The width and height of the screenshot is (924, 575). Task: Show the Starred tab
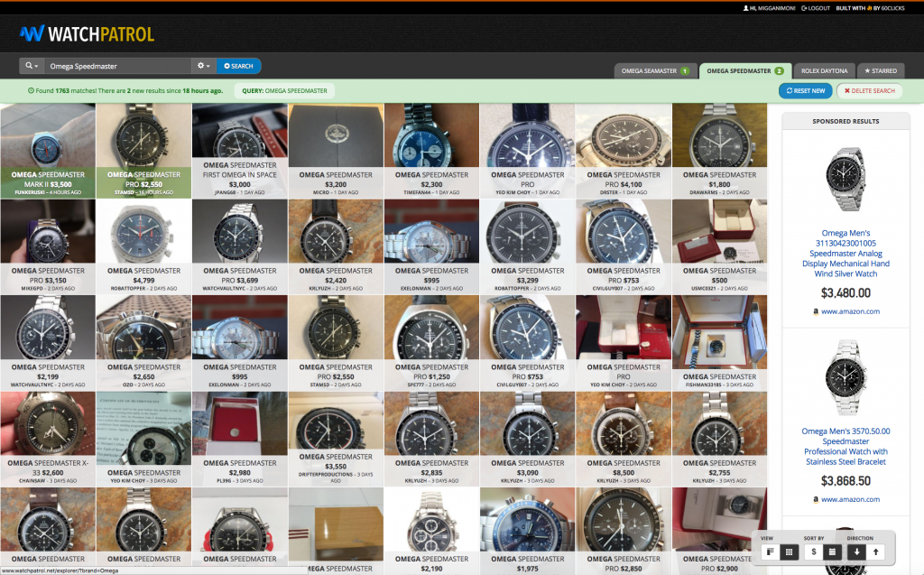point(881,70)
